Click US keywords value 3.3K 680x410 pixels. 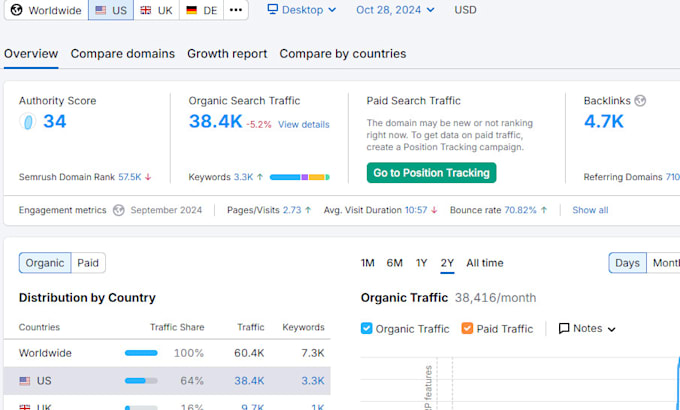click(x=313, y=381)
